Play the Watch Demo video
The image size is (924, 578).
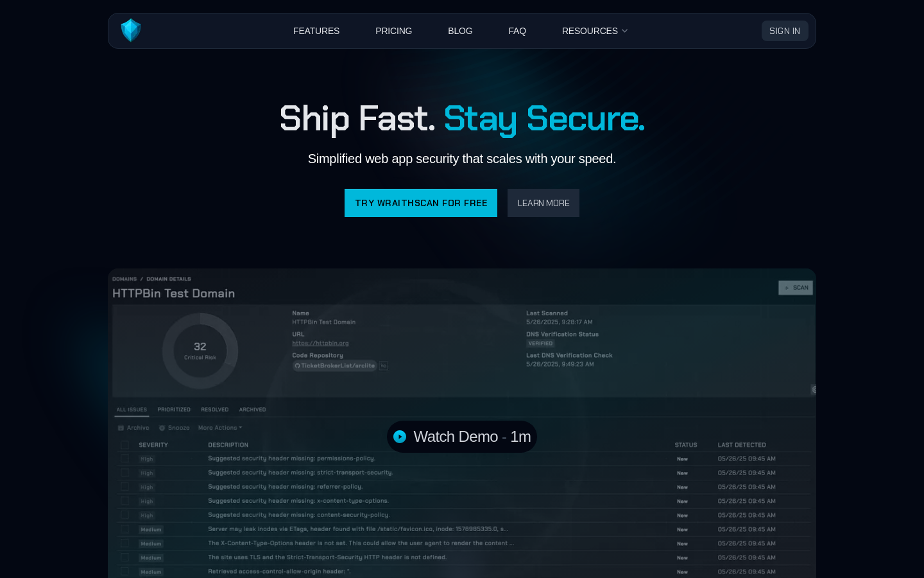coord(462,437)
